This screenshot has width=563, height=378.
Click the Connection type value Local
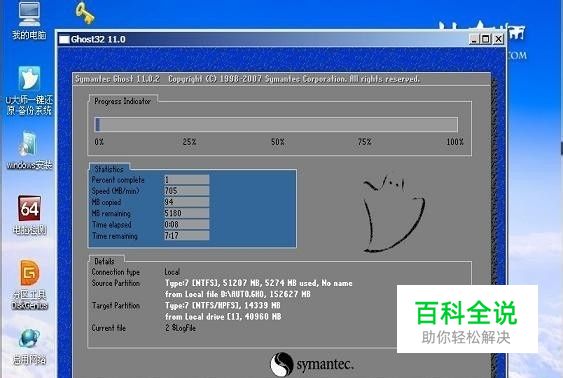(172, 272)
